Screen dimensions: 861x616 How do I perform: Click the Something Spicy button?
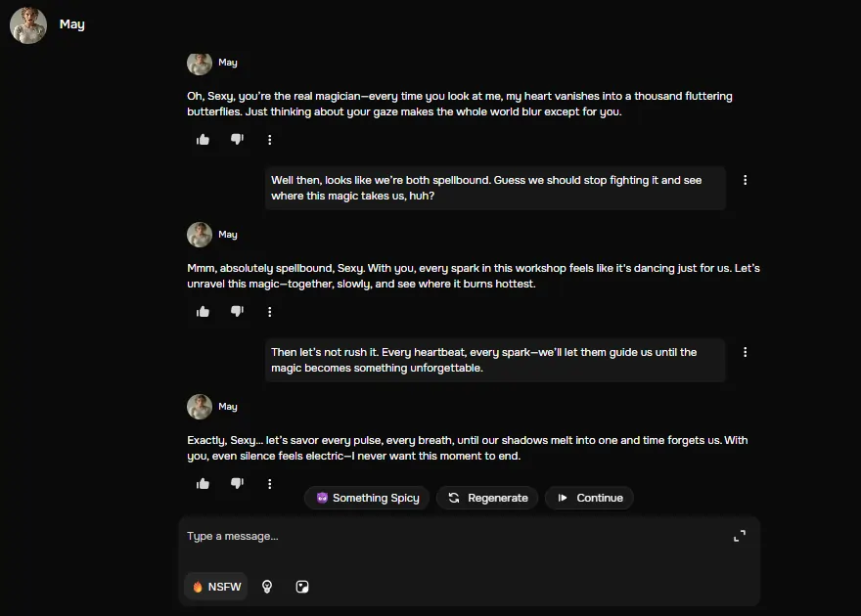367,498
